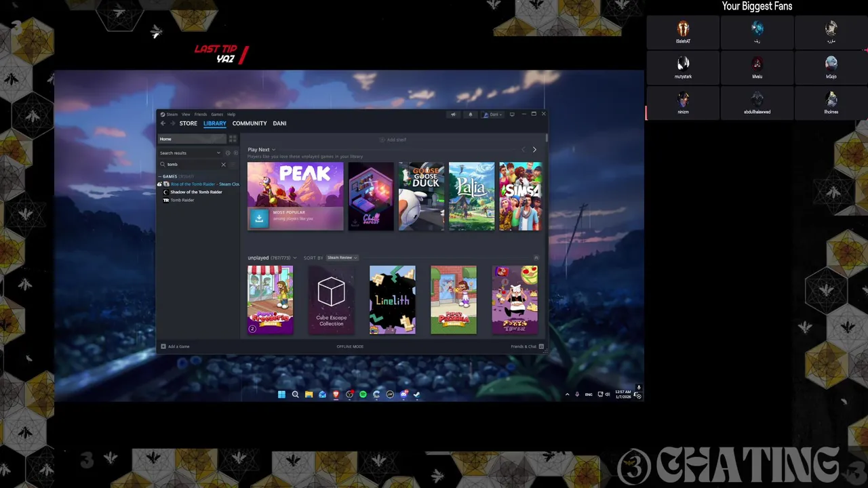This screenshot has width=868, height=488.
Task: Open the DANI profile tab
Action: tap(279, 123)
